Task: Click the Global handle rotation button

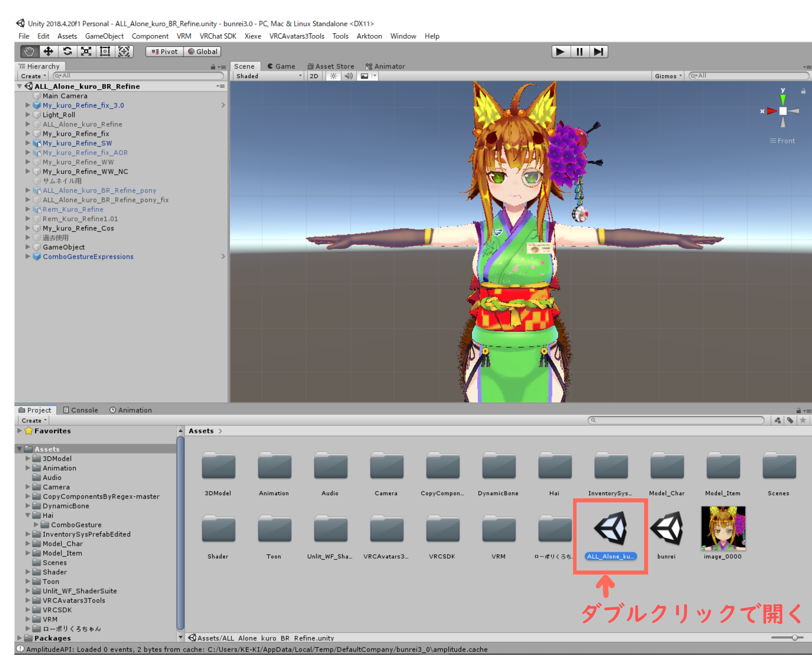Action: pyautogui.click(x=203, y=52)
